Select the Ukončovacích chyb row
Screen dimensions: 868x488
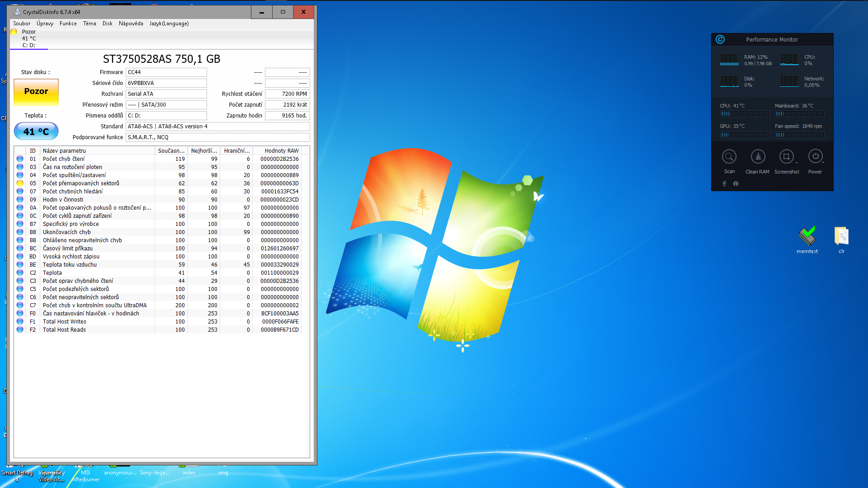pyautogui.click(x=158, y=232)
